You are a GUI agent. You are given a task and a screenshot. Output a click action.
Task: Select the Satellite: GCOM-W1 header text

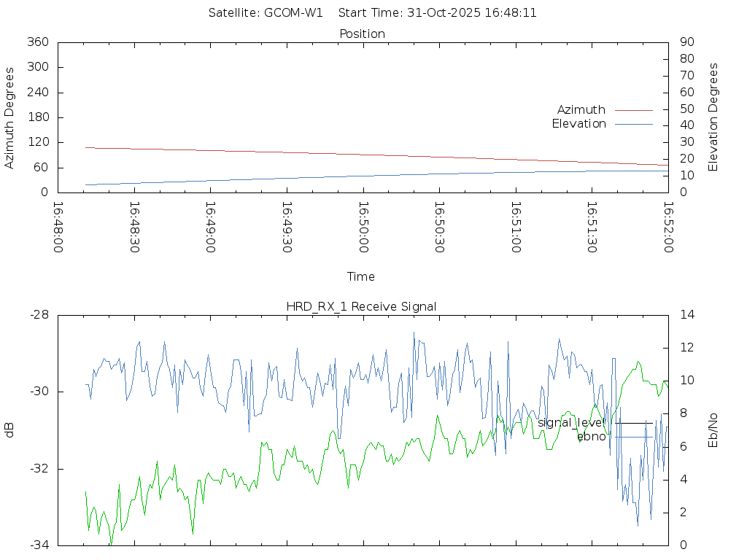point(266,12)
